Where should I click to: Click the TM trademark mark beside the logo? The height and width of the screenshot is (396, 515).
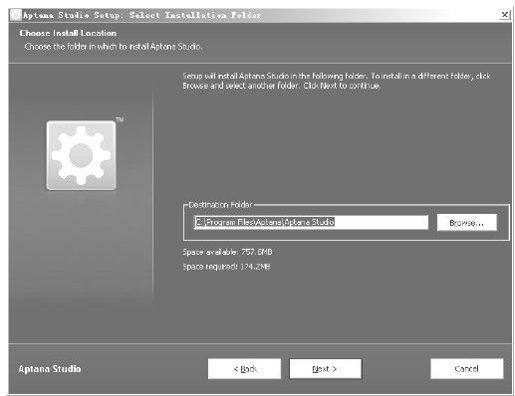point(120,119)
